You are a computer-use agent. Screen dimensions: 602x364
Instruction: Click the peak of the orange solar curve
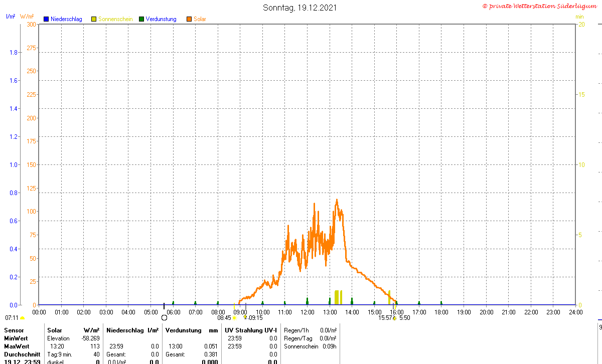tap(337, 200)
